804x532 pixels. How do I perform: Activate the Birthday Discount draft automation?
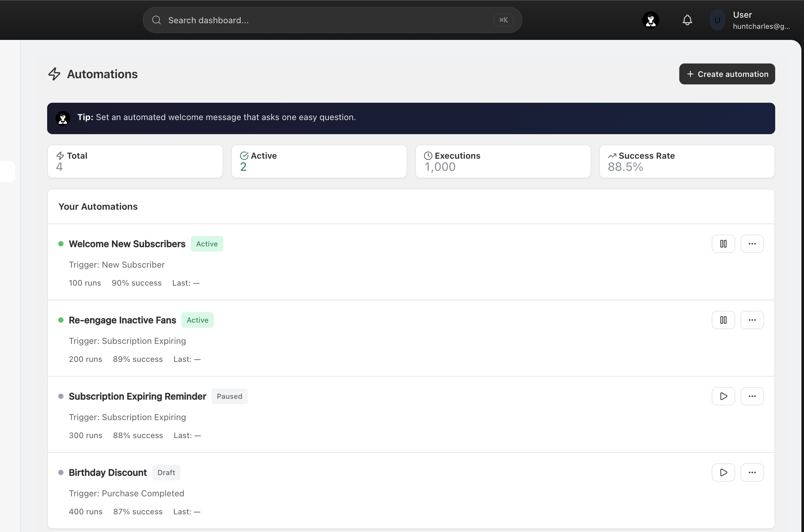pyautogui.click(x=723, y=472)
